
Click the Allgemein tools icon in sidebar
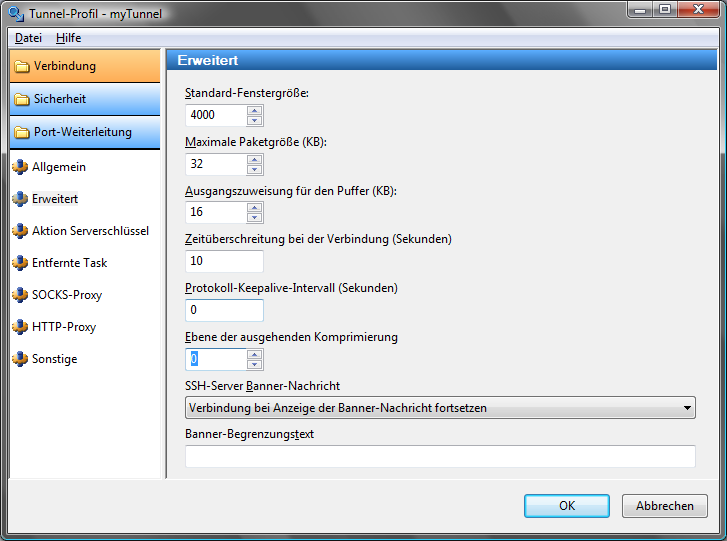19,167
